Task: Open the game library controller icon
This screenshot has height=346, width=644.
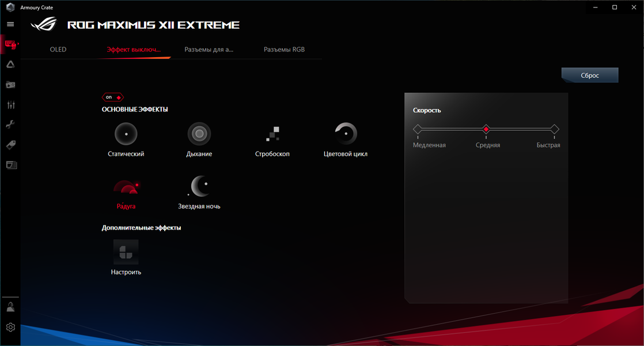Action: pyautogui.click(x=11, y=85)
